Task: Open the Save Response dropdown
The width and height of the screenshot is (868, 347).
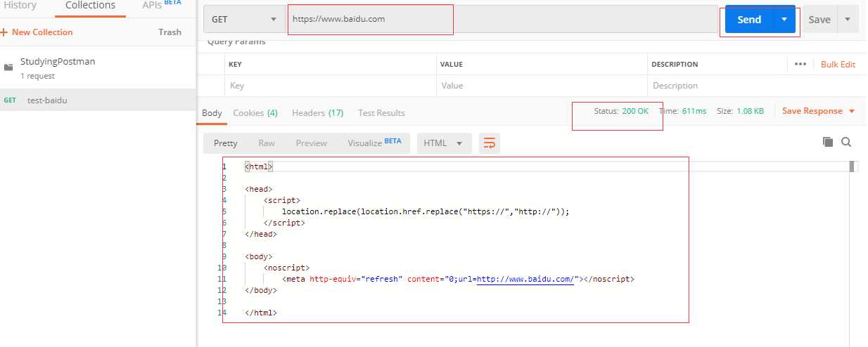Action: point(819,111)
